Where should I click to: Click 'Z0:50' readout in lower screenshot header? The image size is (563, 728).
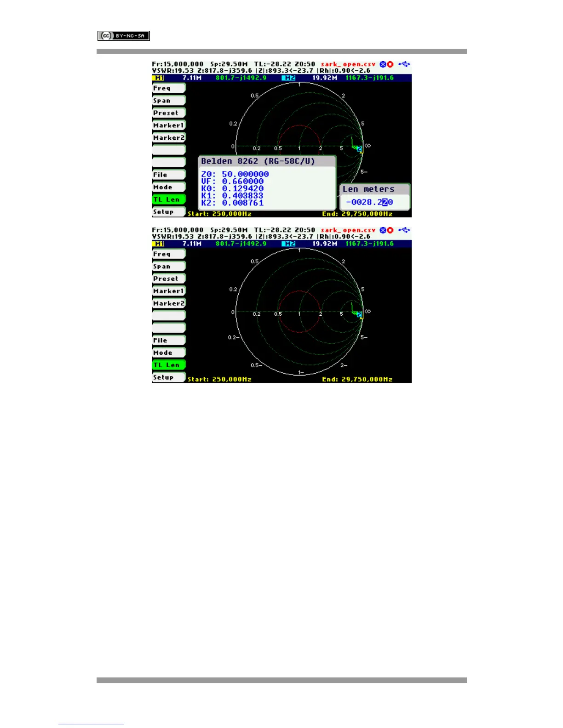[305, 230]
